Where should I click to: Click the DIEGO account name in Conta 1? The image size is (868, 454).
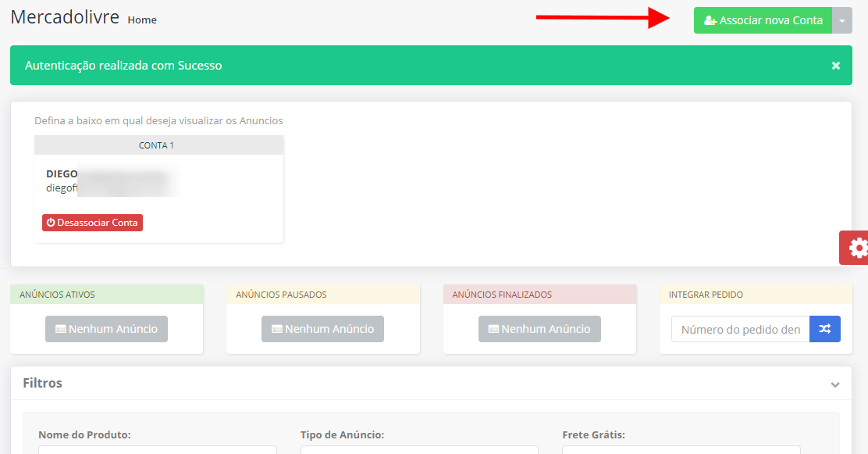[x=62, y=173]
